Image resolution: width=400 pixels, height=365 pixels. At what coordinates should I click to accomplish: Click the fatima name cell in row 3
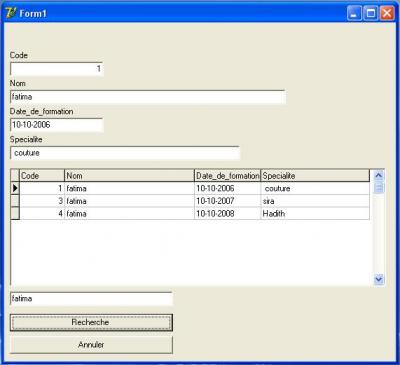(129, 201)
